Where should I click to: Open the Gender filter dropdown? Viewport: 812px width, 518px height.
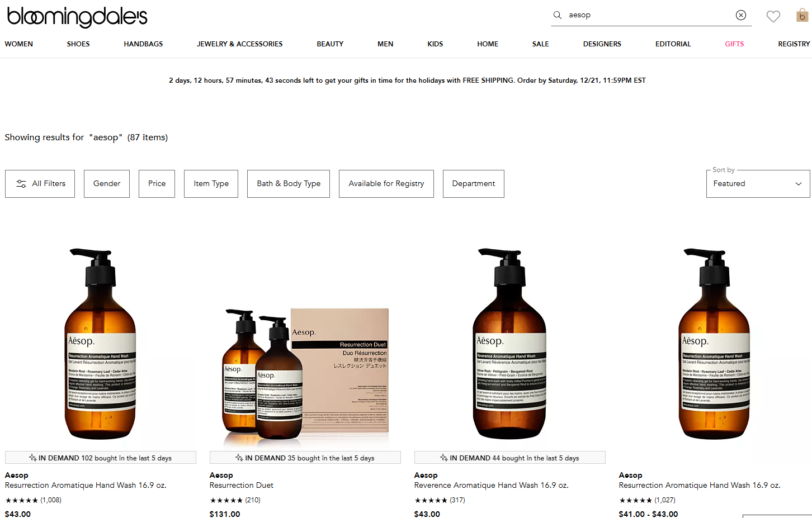(x=107, y=184)
